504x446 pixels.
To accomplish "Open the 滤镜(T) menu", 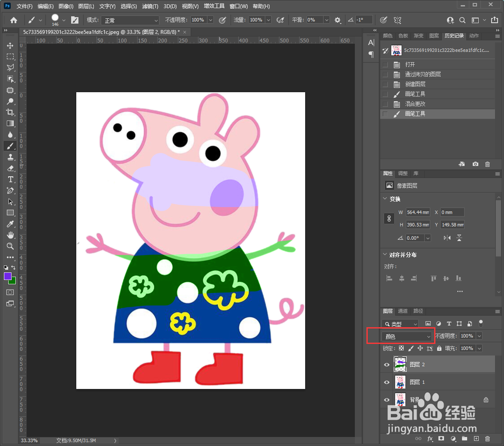I will [x=150, y=6].
